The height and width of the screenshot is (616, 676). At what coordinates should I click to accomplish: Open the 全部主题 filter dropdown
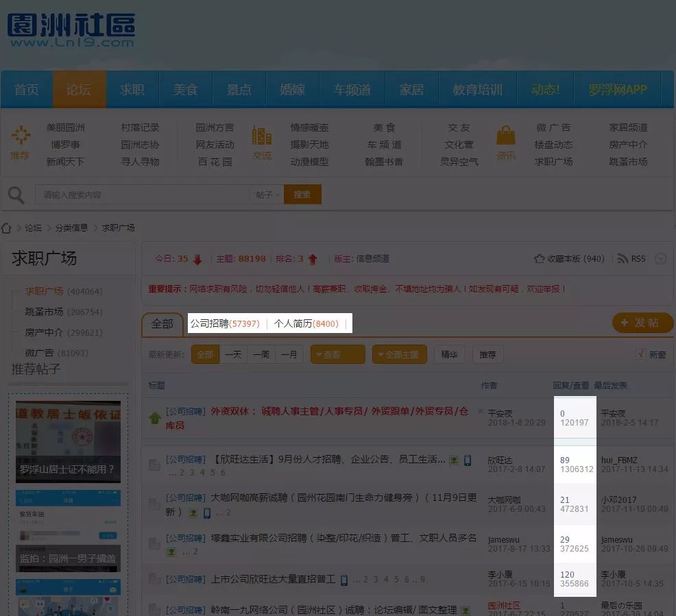tap(400, 354)
